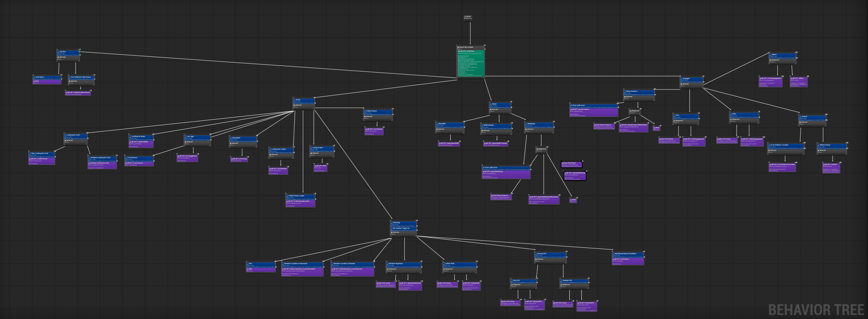Select the Engaged selector node

(691, 83)
